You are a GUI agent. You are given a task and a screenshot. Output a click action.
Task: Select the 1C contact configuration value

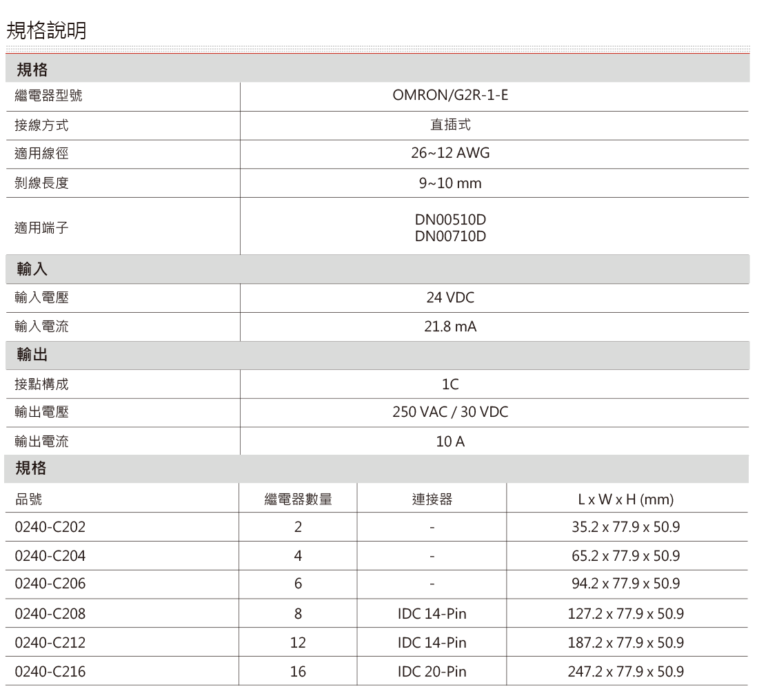(452, 384)
